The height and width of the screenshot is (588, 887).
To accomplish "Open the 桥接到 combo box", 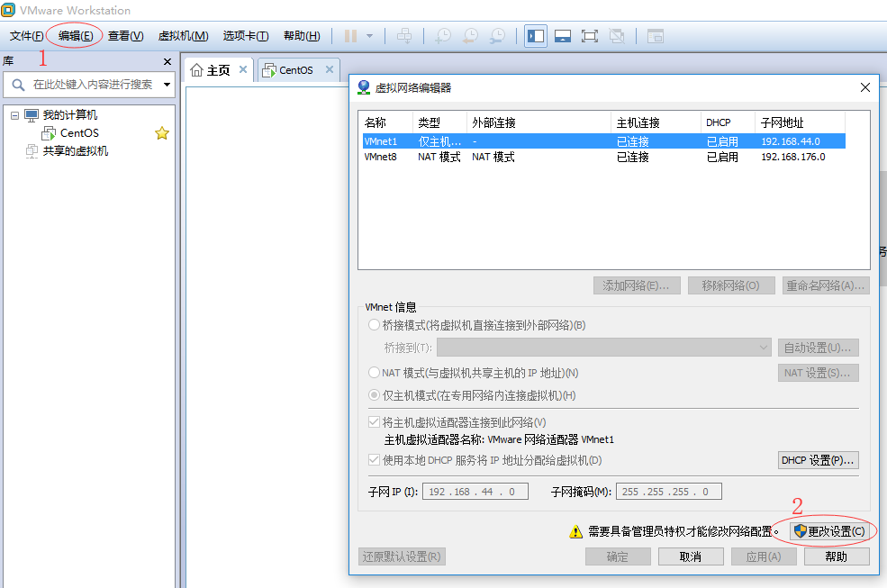I will point(604,348).
